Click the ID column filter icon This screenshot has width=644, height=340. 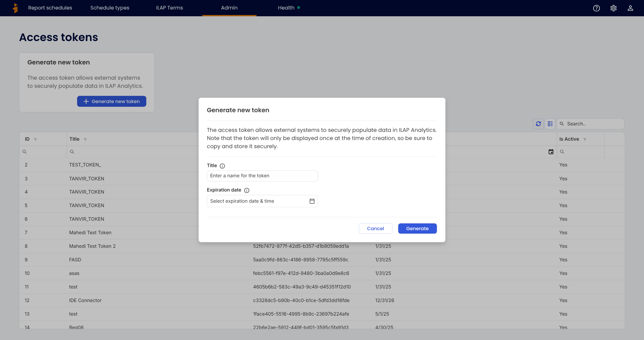click(x=35, y=139)
